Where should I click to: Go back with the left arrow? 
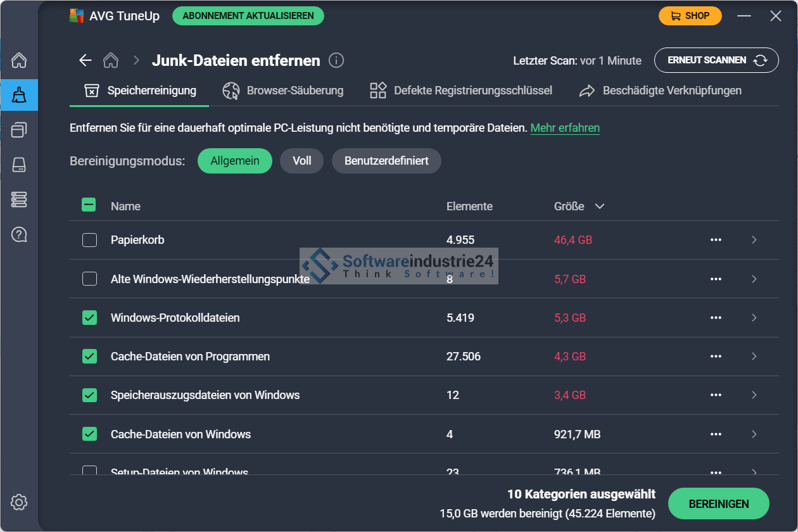point(85,61)
